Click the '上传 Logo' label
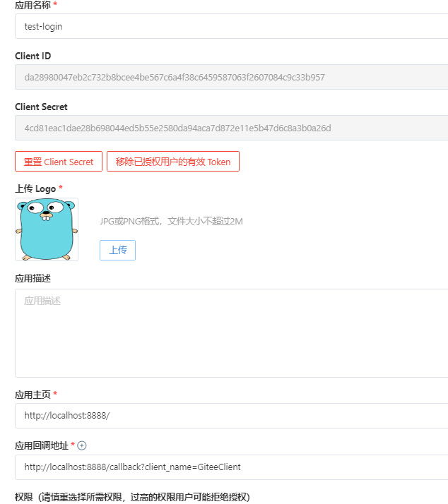 point(35,188)
